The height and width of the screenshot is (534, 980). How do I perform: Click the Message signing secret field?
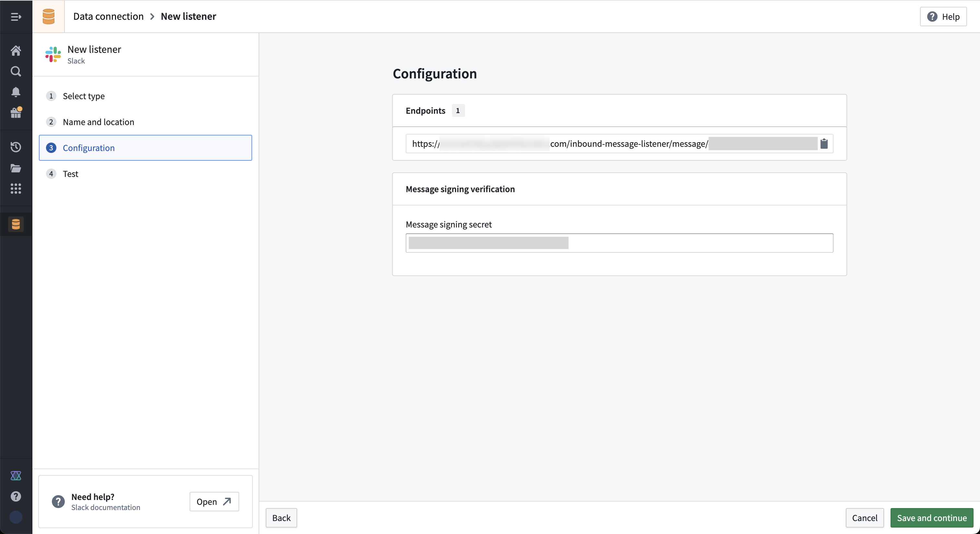pyautogui.click(x=619, y=243)
